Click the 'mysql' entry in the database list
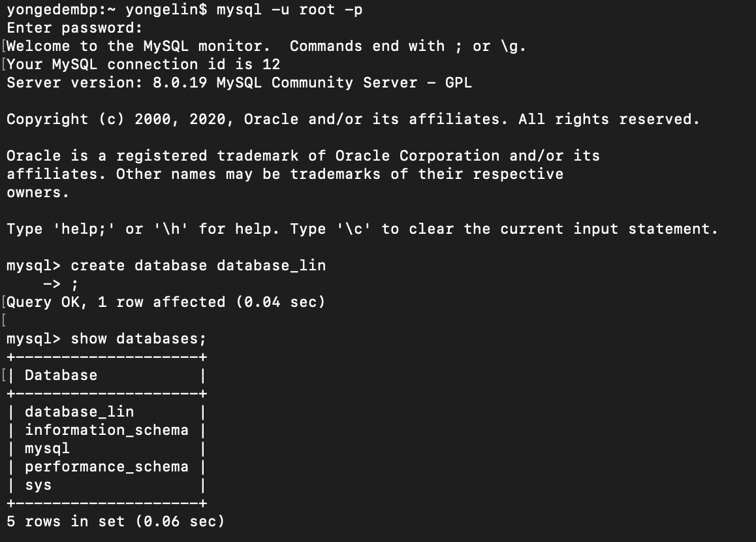The image size is (756, 542). pos(47,449)
